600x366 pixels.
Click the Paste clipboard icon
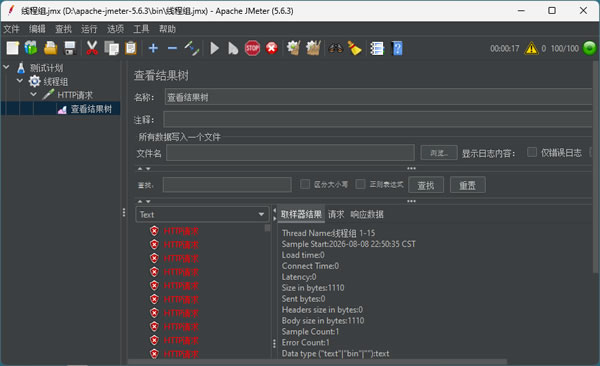click(131, 48)
